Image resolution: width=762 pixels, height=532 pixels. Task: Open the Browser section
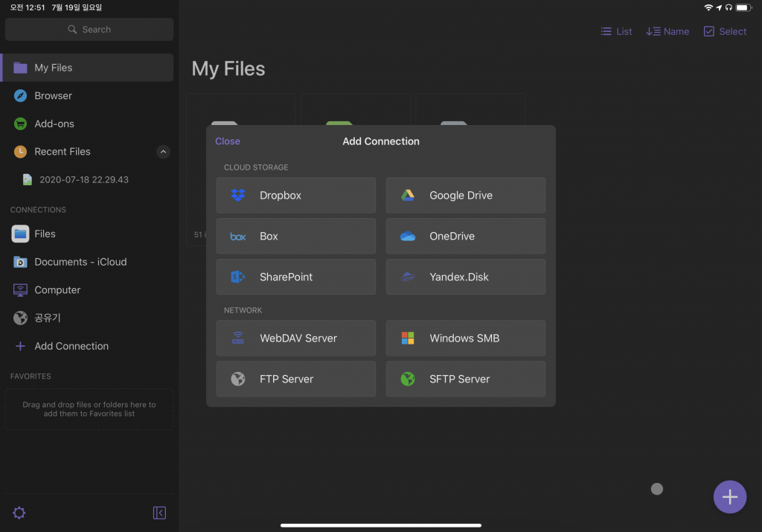(x=88, y=96)
